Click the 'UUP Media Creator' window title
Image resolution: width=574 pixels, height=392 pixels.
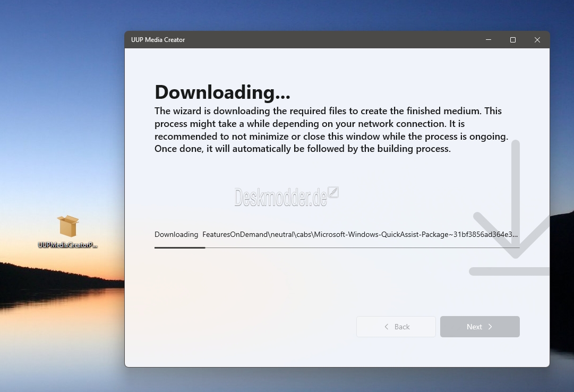click(x=158, y=39)
